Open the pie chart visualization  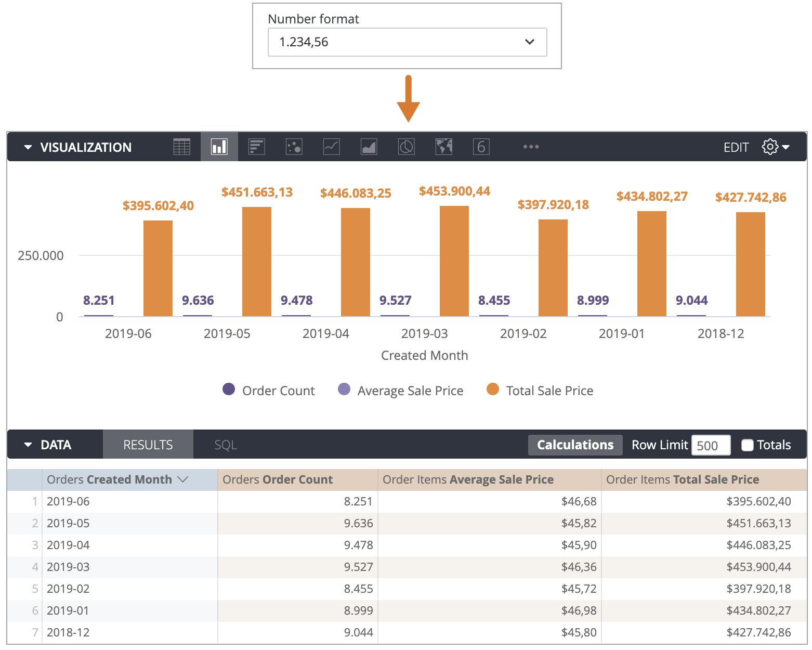(406, 147)
